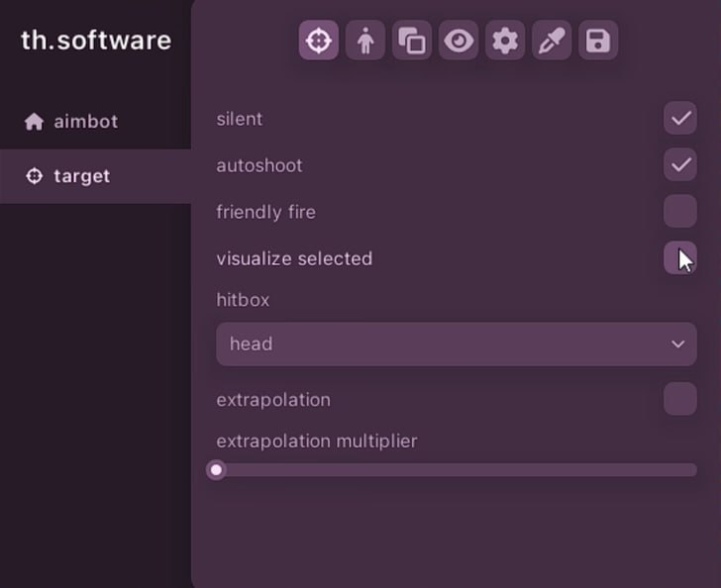Viewport: 721px width, 588px height.
Task: Enable the extrapolation checkbox
Action: tap(680, 399)
